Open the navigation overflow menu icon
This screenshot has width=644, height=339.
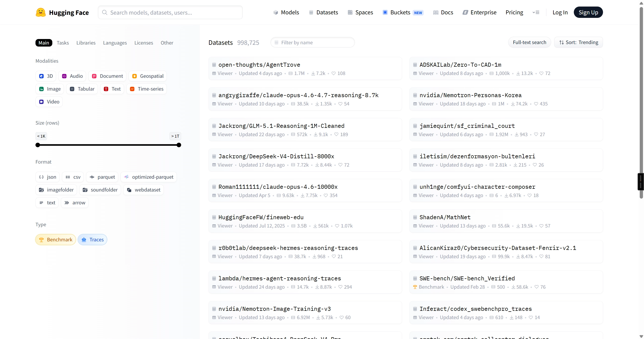pos(536,12)
